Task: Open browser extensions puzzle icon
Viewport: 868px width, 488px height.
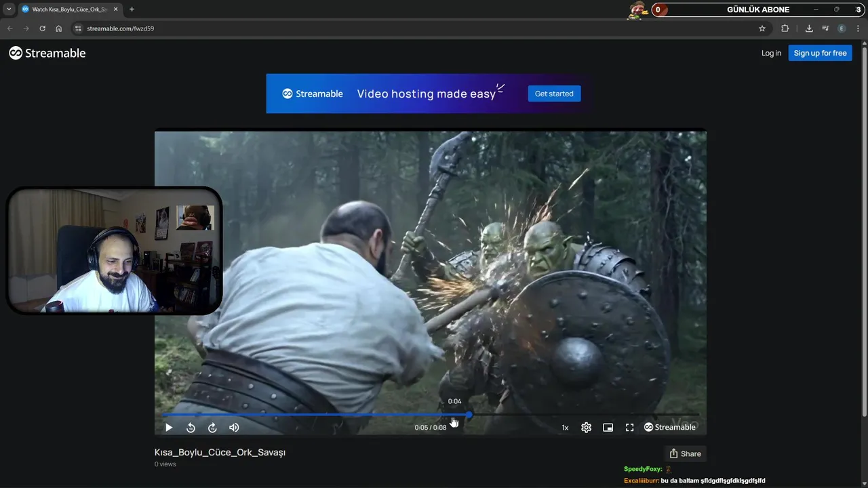Action: (785, 28)
